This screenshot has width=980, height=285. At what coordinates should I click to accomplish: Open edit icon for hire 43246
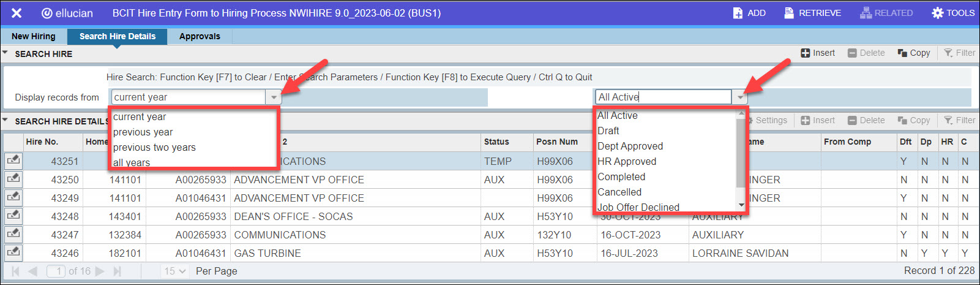(x=13, y=253)
